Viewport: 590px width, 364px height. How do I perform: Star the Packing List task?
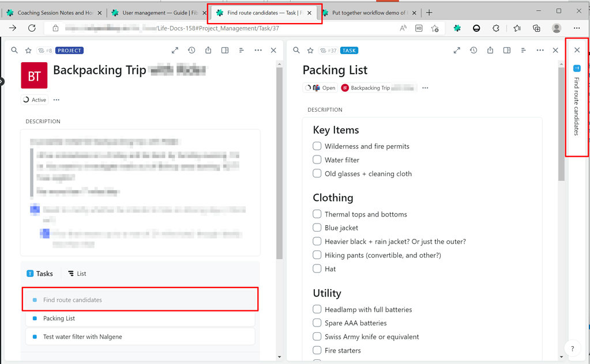(x=310, y=50)
